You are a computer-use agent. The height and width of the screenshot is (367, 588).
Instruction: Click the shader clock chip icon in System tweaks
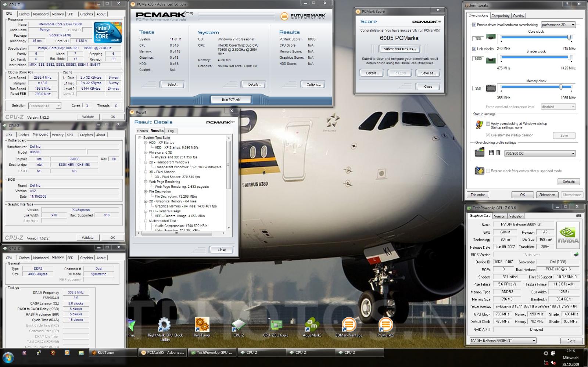click(x=491, y=60)
